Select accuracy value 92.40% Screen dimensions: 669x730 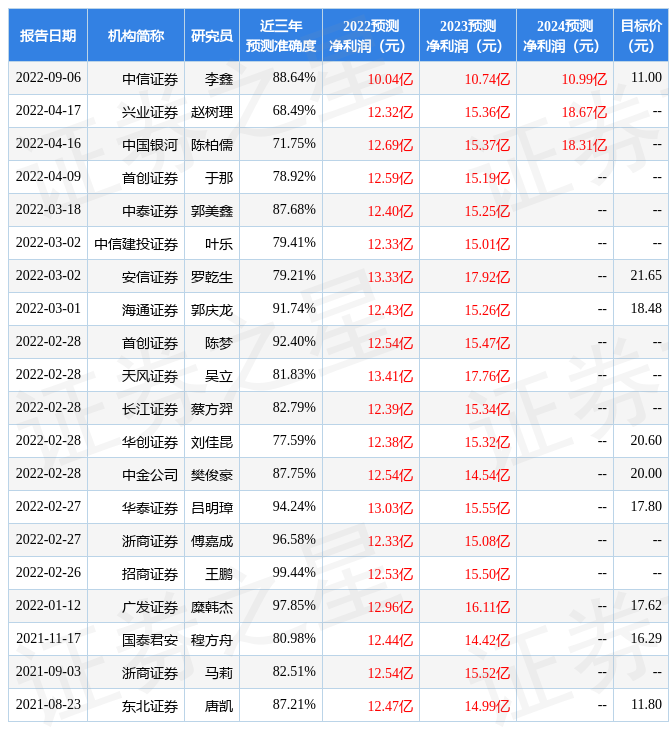[294, 342]
